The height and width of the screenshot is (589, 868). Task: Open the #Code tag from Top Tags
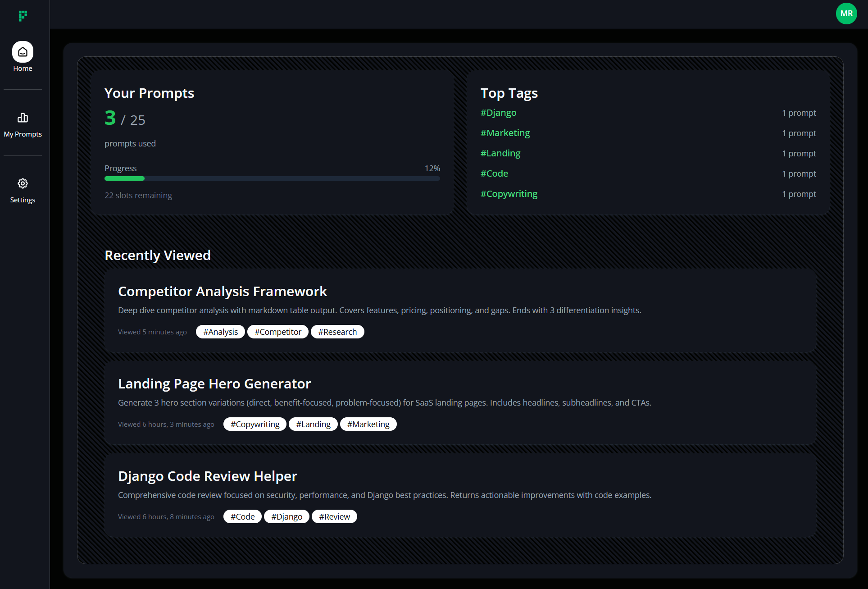pyautogui.click(x=494, y=174)
